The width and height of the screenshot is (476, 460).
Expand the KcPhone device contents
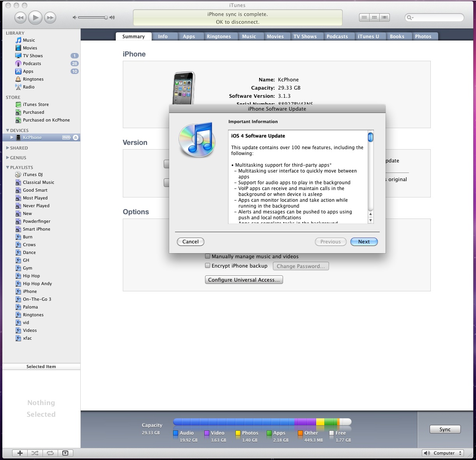(x=12, y=137)
